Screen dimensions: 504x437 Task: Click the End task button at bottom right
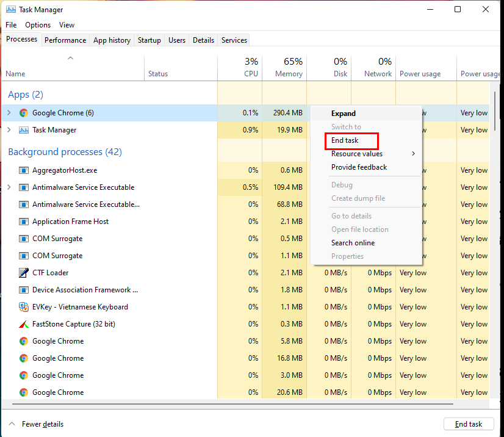469,424
